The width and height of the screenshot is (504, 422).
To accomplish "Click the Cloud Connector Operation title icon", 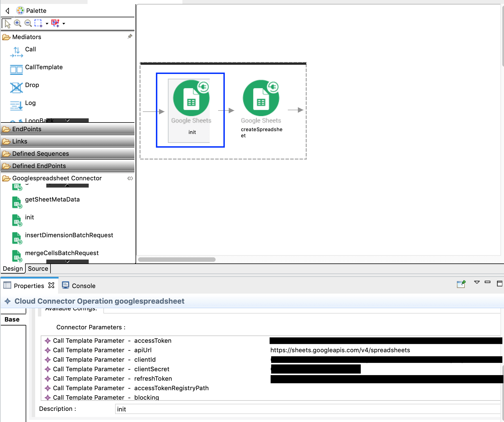I will 8,301.
